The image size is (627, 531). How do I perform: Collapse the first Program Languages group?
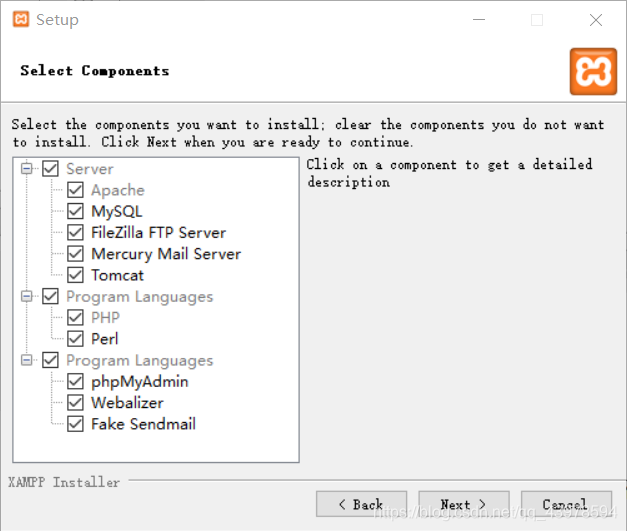click(x=26, y=296)
